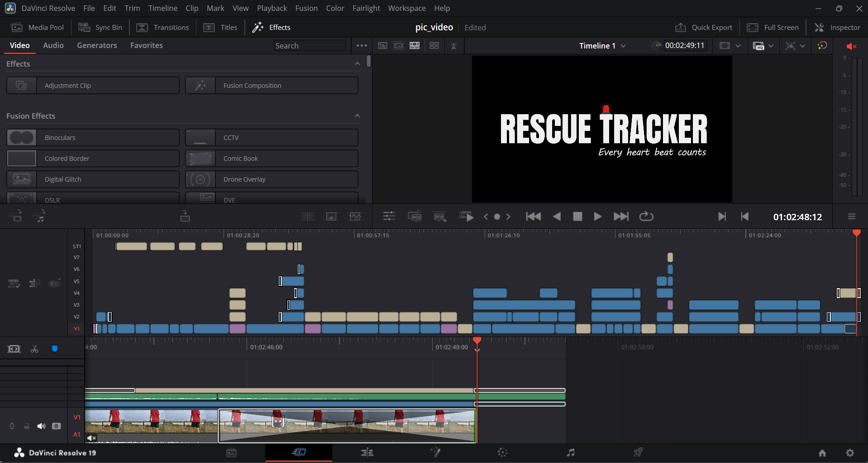
Task: Collapse the Effects section
Action: (357, 64)
